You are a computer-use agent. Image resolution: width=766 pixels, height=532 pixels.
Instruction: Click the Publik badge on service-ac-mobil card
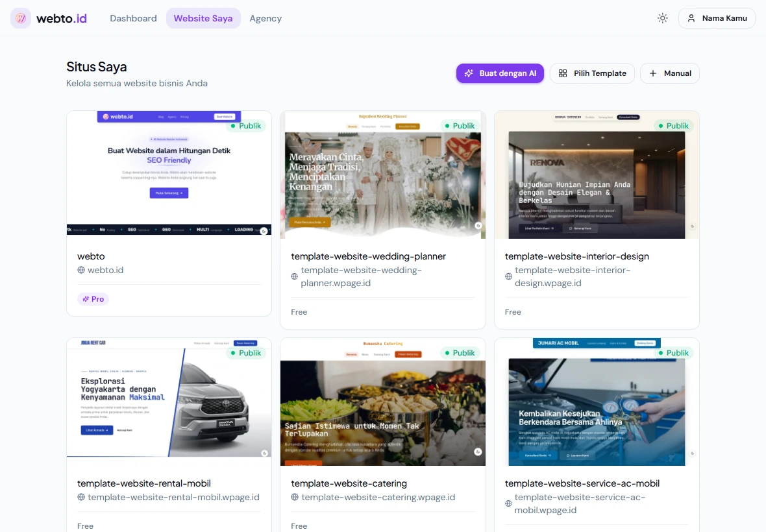[x=674, y=353]
